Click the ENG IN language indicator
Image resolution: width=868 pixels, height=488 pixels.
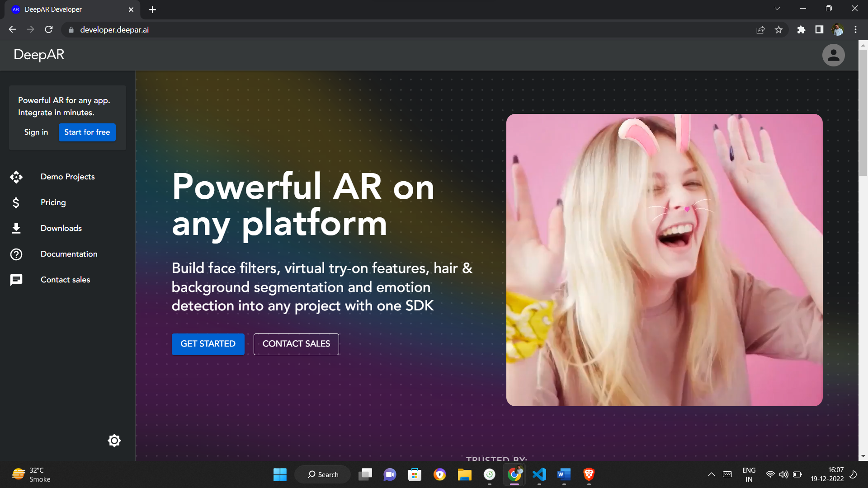click(x=749, y=475)
